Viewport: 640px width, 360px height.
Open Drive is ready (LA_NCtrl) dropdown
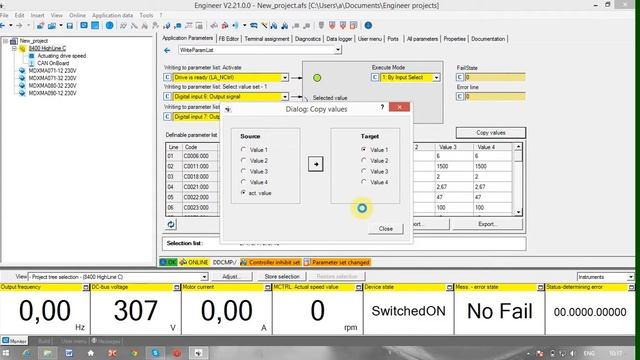285,77
